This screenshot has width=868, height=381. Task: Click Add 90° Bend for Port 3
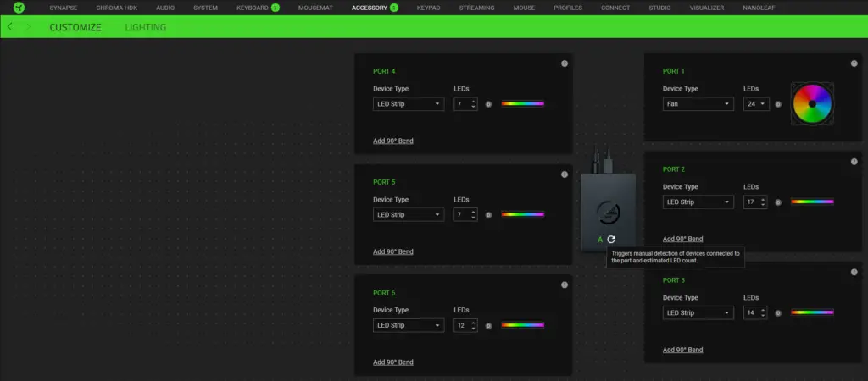[x=682, y=350]
